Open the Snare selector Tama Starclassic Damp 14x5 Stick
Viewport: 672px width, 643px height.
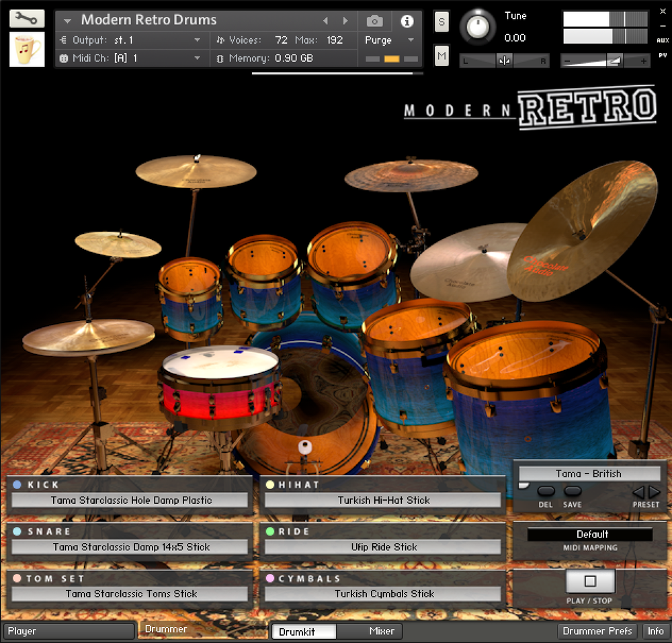[x=130, y=547]
